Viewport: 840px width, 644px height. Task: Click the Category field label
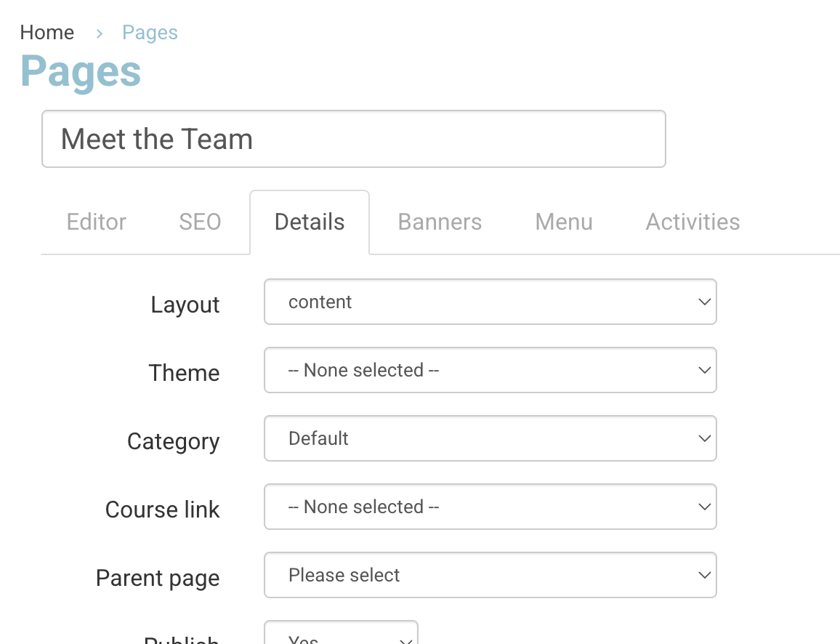click(x=173, y=441)
